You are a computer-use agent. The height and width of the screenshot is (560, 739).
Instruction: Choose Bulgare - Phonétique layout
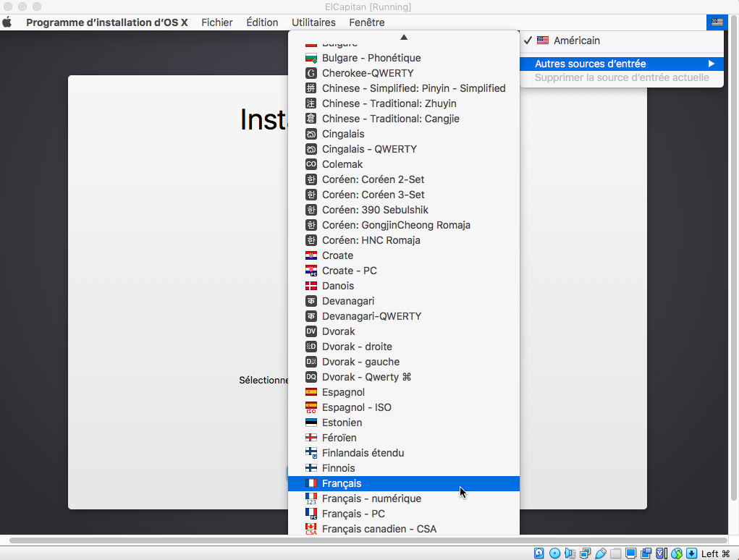tap(403, 58)
